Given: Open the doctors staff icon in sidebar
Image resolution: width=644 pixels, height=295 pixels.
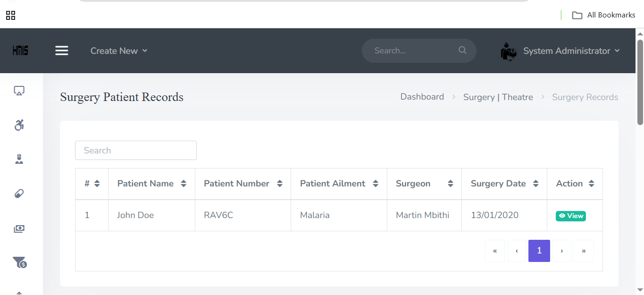Looking at the screenshot, I should (x=19, y=159).
